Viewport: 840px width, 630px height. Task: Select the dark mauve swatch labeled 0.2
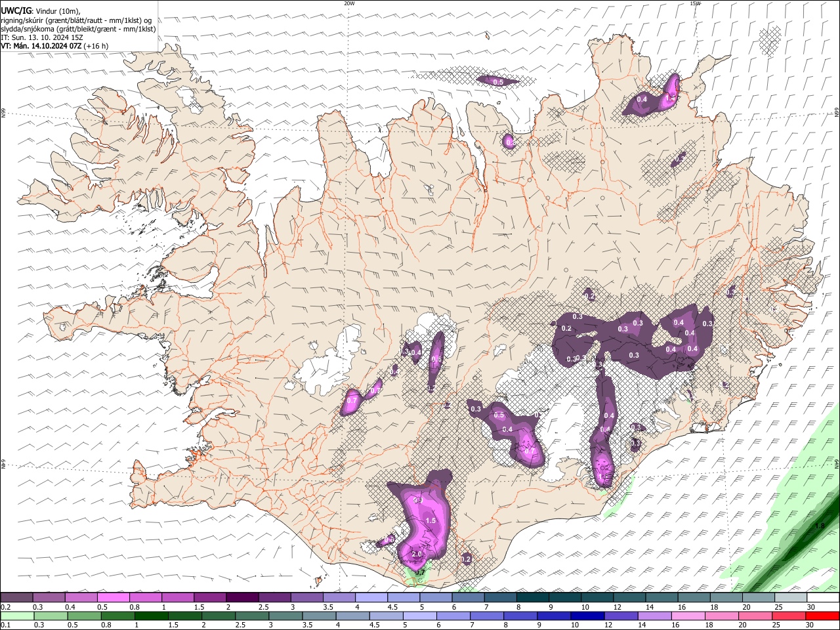pos(17,598)
